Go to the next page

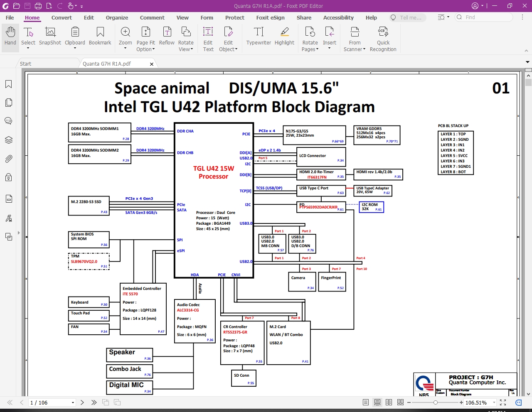82,402
